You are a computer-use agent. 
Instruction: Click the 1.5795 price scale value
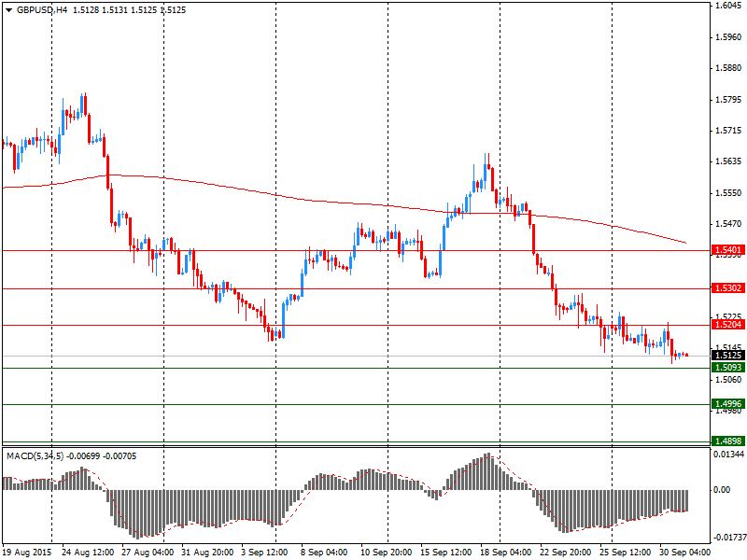729,100
